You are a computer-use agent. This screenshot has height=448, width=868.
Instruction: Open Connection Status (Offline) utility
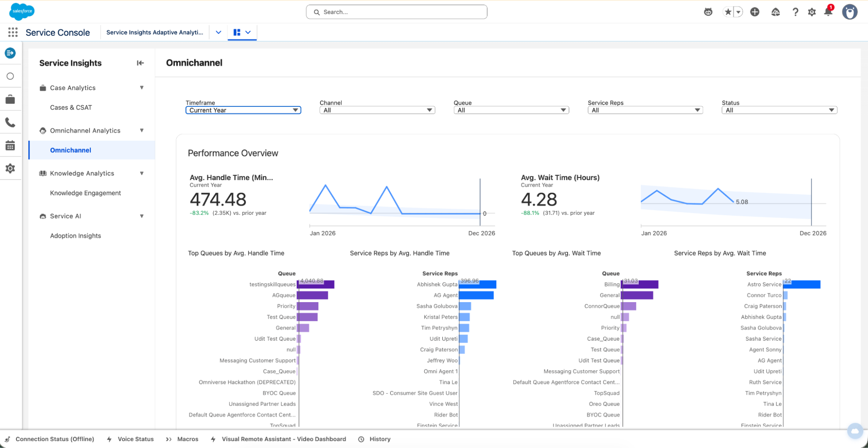click(x=49, y=439)
